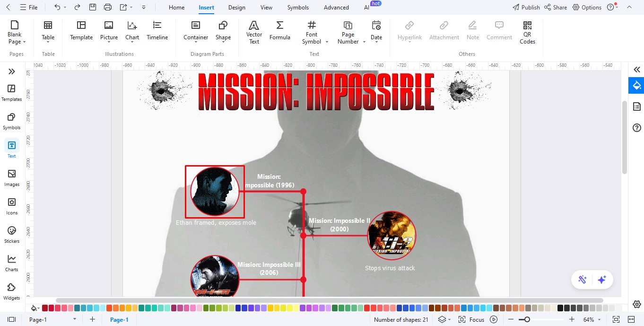
Task: Click the Redo icon
Action: coord(77,7)
